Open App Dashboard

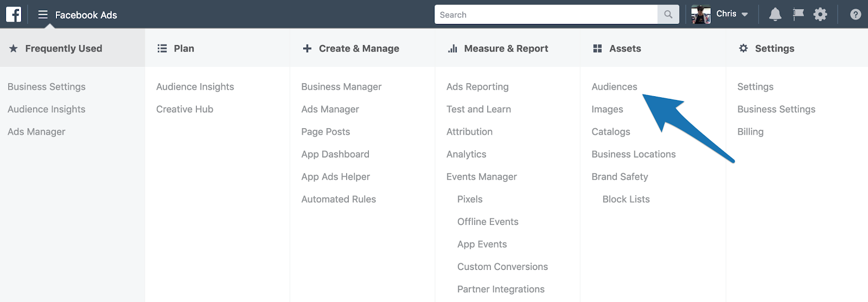click(x=335, y=154)
